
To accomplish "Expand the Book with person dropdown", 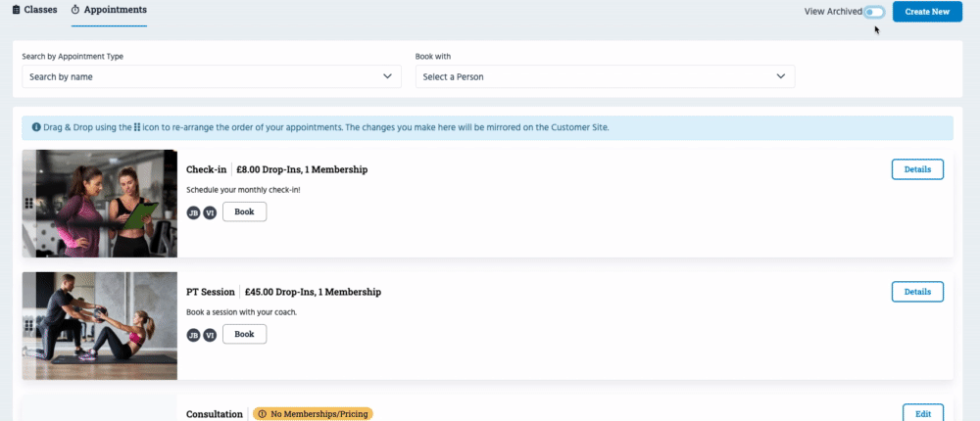I will (605, 76).
